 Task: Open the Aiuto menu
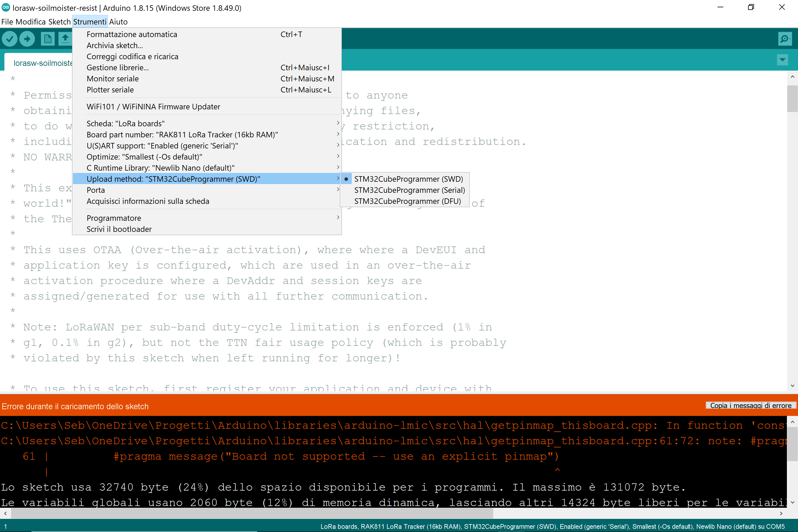point(118,22)
